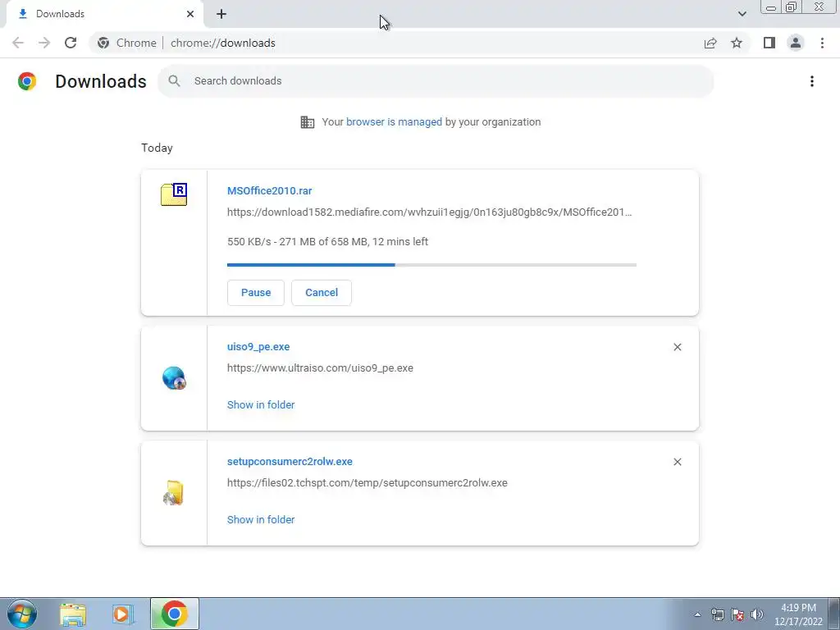Click the 'Today' date heading
This screenshot has height=630, width=840.
(x=157, y=148)
